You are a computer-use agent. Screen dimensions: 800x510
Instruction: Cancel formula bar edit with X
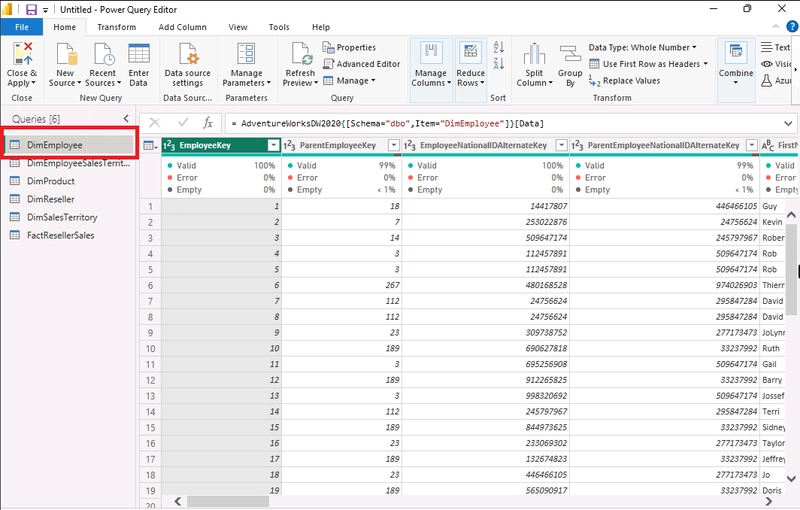click(155, 123)
